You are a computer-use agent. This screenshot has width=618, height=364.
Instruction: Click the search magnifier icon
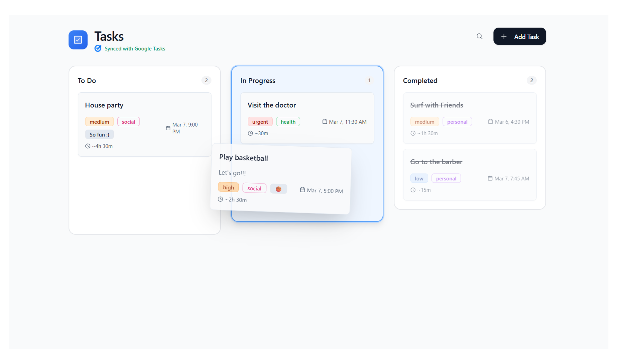pyautogui.click(x=479, y=36)
